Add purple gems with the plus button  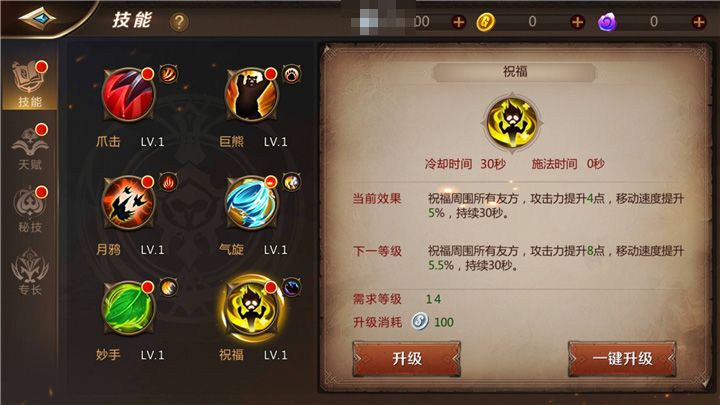(x=699, y=22)
